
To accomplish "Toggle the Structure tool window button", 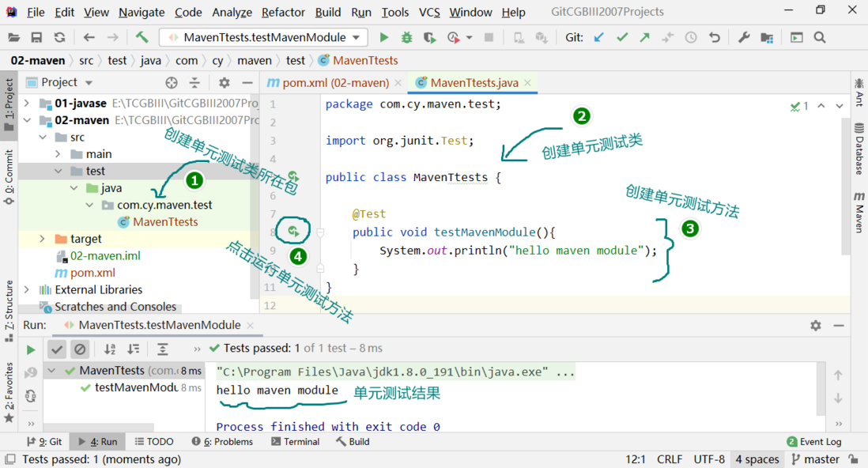I will [x=9, y=311].
